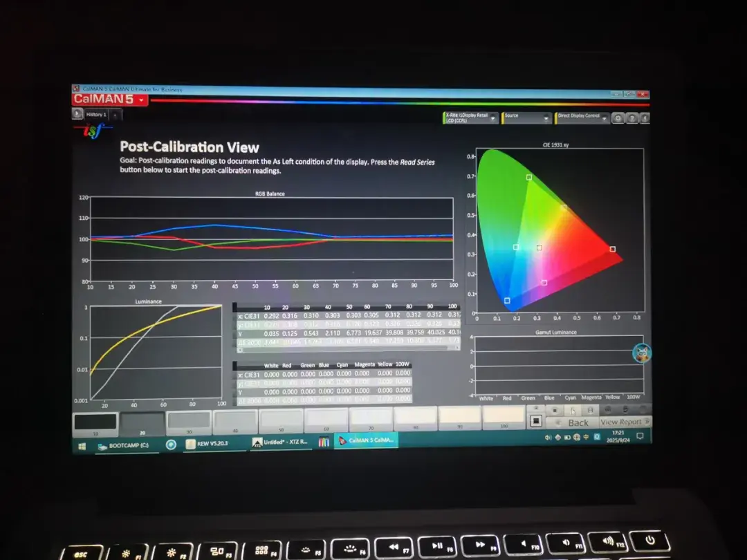Open REW V5.20.3 from the taskbar

click(x=208, y=444)
